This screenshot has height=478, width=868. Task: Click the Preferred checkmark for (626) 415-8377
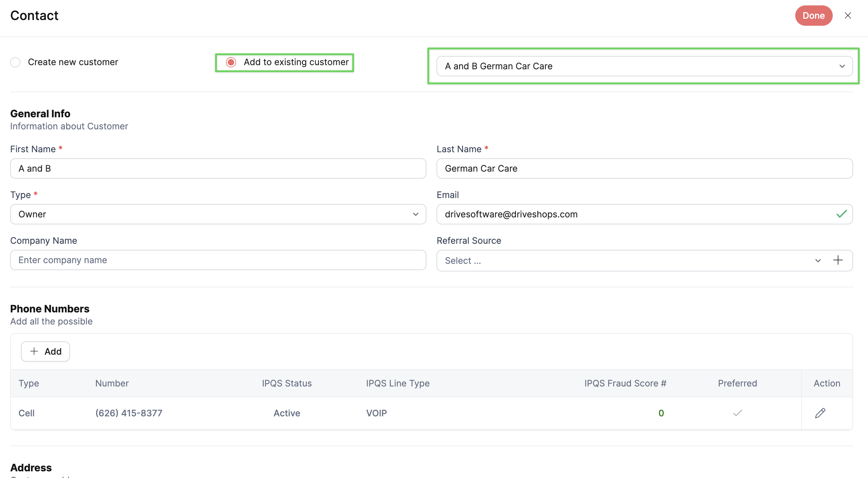click(x=738, y=413)
